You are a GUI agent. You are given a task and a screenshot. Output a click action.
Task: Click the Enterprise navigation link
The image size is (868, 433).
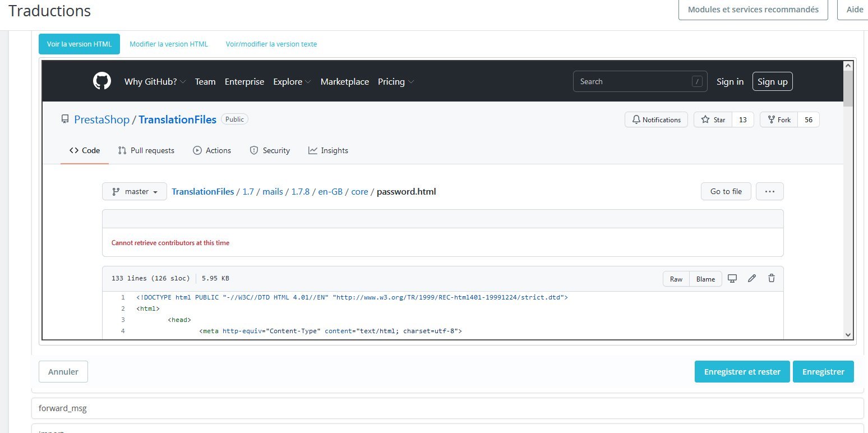(244, 82)
